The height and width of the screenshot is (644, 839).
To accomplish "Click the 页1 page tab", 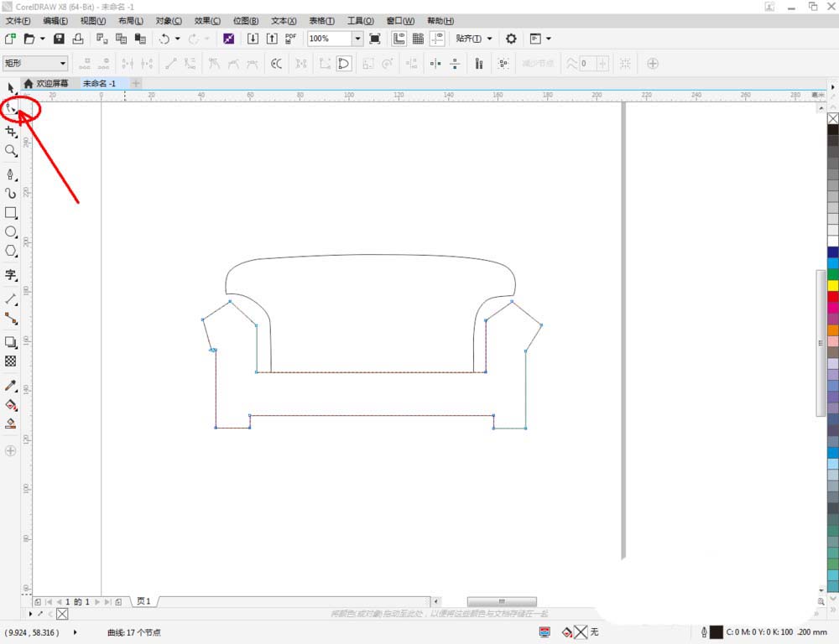I will click(x=143, y=601).
